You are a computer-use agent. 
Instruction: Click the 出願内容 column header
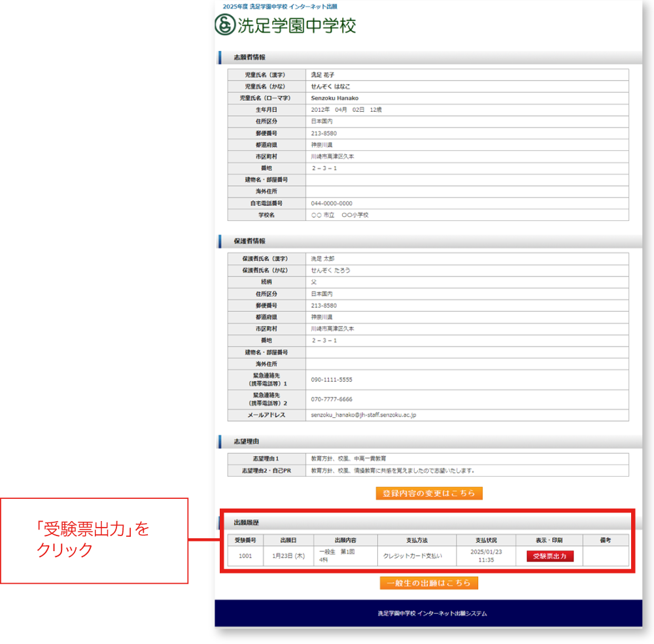[345, 540]
